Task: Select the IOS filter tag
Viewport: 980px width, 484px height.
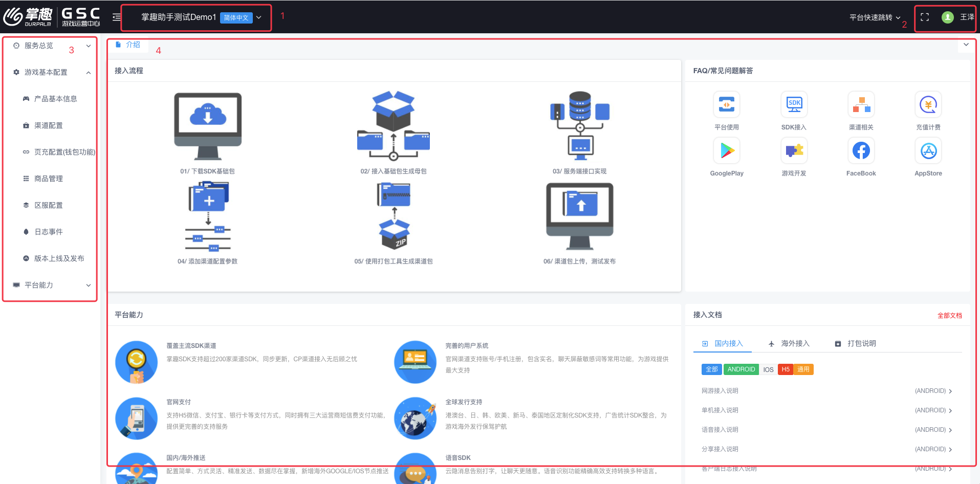Action: (768, 369)
